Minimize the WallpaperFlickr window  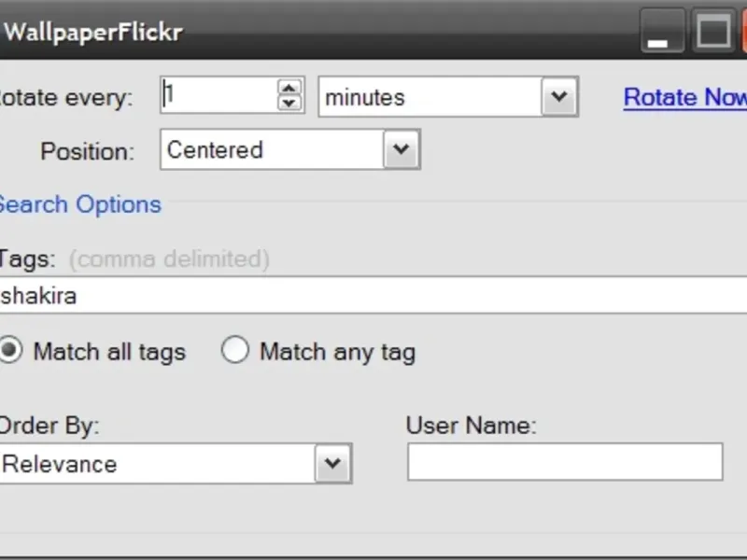point(661,34)
